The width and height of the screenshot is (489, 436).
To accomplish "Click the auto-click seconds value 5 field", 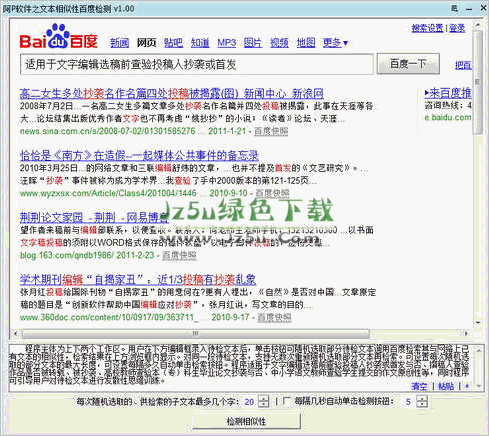I will click(408, 402).
